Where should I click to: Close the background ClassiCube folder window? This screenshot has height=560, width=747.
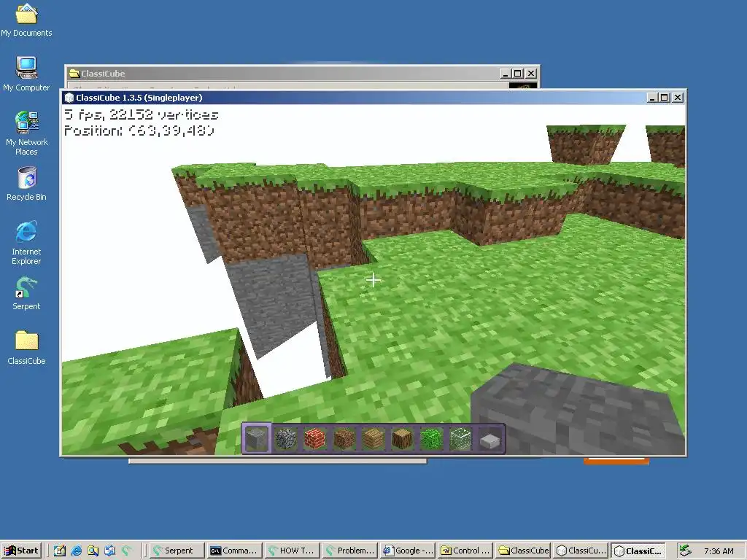[x=531, y=74]
